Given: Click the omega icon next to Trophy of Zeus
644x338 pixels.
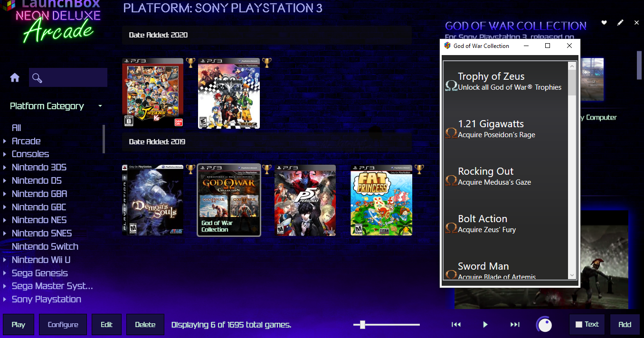Looking at the screenshot, I should (x=451, y=85).
